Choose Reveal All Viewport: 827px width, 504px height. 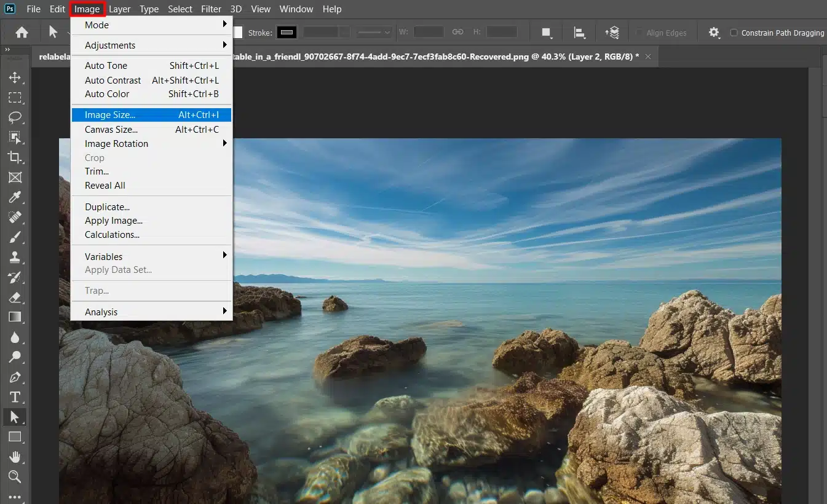pyautogui.click(x=151, y=185)
